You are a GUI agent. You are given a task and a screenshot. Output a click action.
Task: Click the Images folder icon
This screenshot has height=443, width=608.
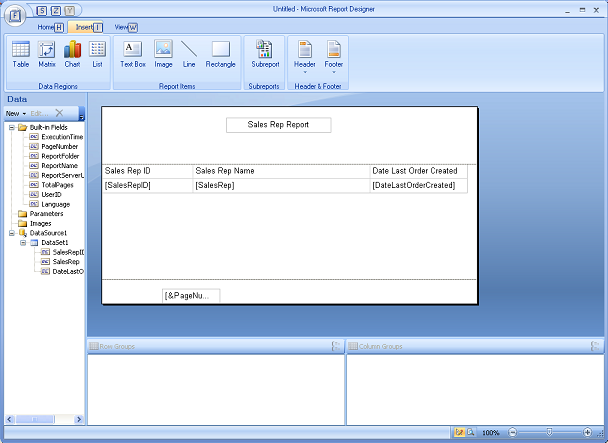point(22,223)
